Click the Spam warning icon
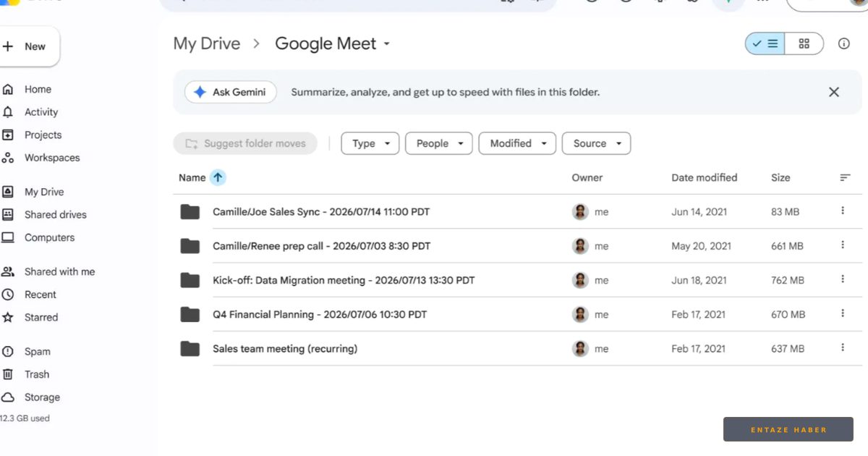This screenshot has width=868, height=456. pyautogui.click(x=8, y=352)
